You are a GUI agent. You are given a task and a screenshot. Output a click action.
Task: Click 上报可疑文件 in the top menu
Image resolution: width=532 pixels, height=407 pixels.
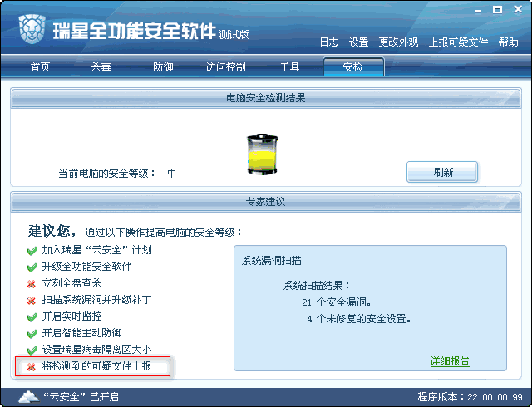pos(458,42)
